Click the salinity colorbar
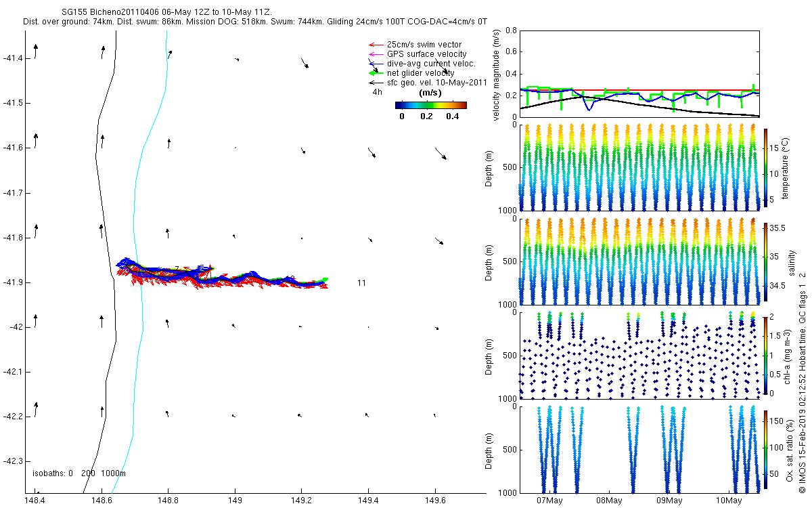Viewport: 812px width, 508px height. (x=765, y=262)
